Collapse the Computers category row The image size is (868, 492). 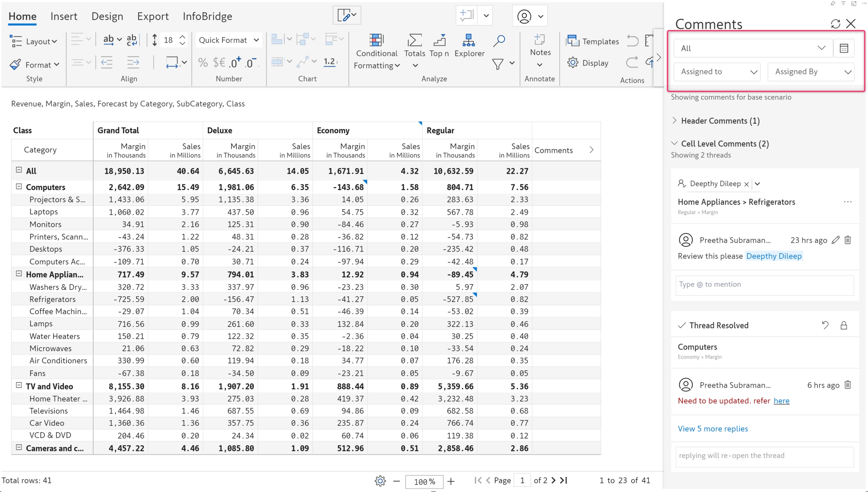click(x=19, y=186)
